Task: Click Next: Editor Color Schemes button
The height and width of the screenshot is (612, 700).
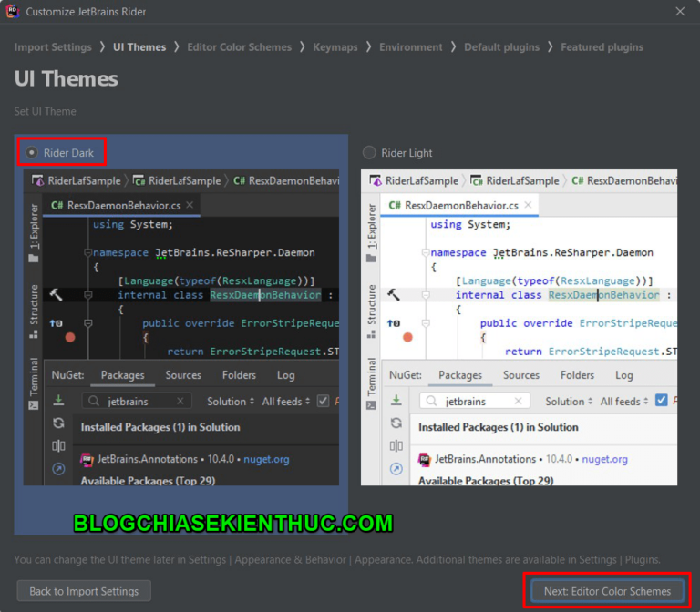Action: tap(607, 591)
